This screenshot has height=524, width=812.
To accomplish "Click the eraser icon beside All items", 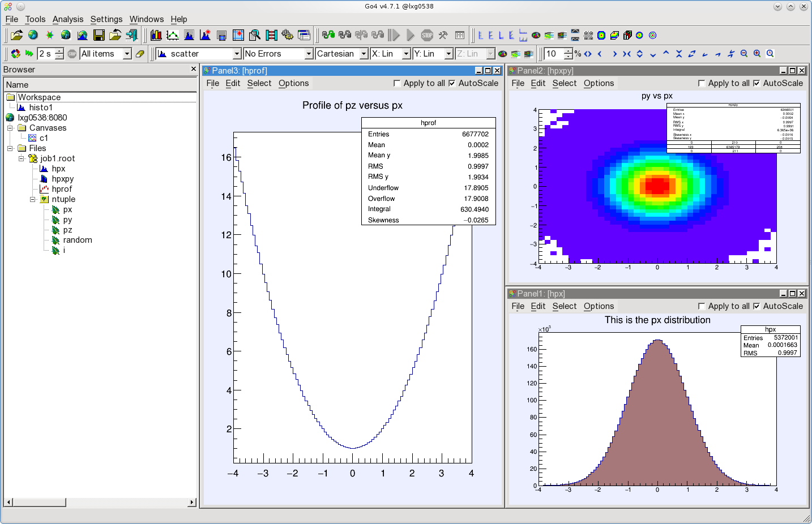I will click(x=140, y=54).
